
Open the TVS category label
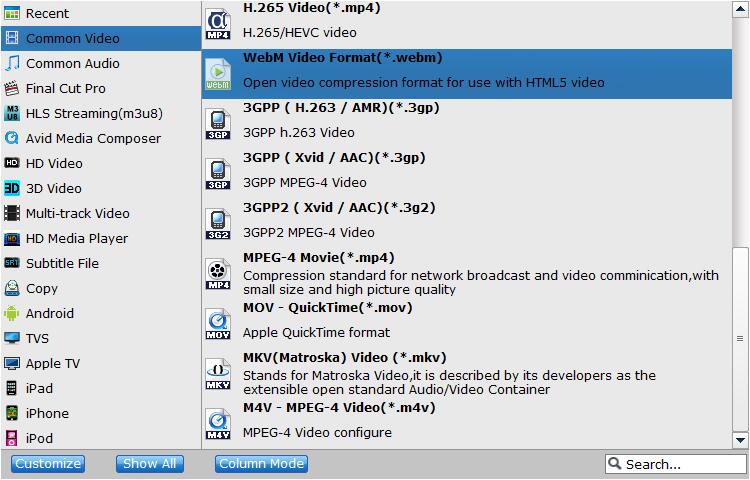[37, 338]
